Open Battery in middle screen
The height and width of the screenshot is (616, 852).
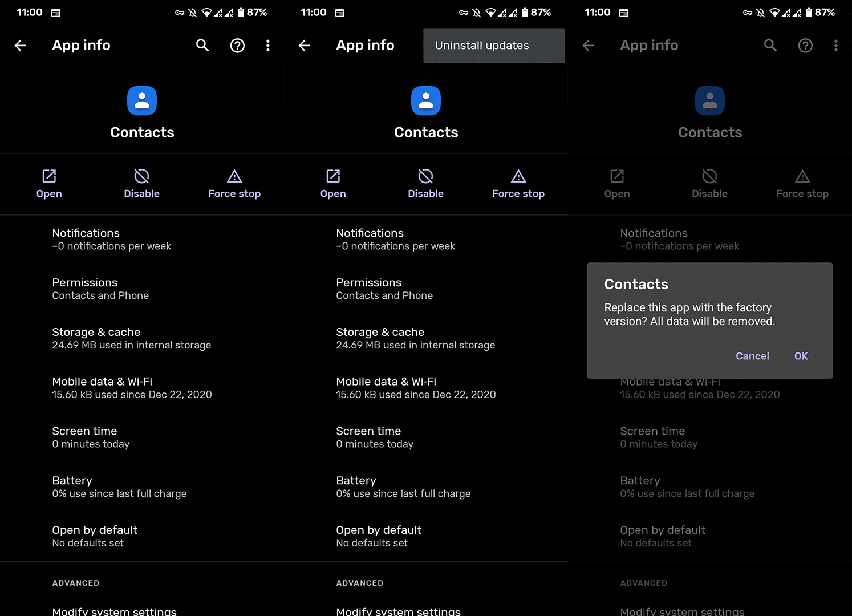[426, 487]
